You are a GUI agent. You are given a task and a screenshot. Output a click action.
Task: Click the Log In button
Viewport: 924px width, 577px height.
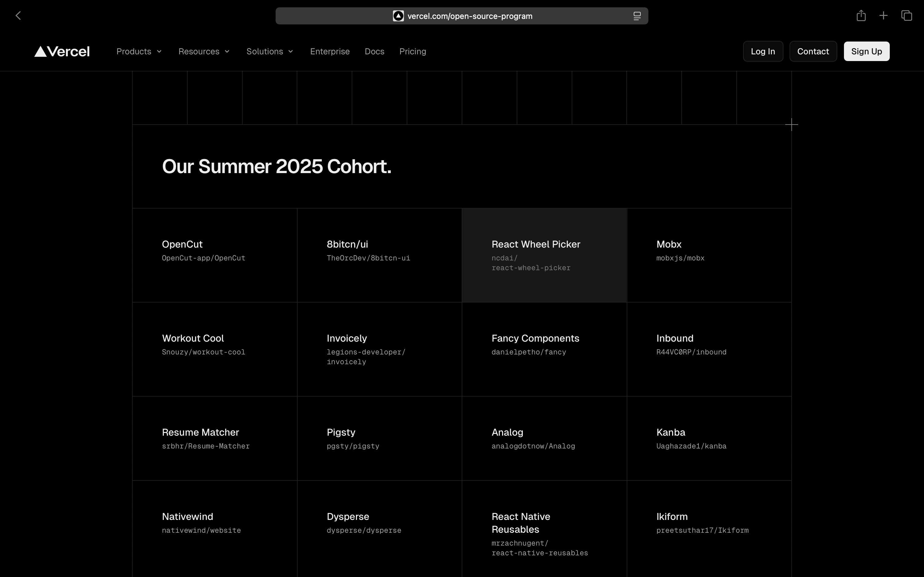[762, 51]
